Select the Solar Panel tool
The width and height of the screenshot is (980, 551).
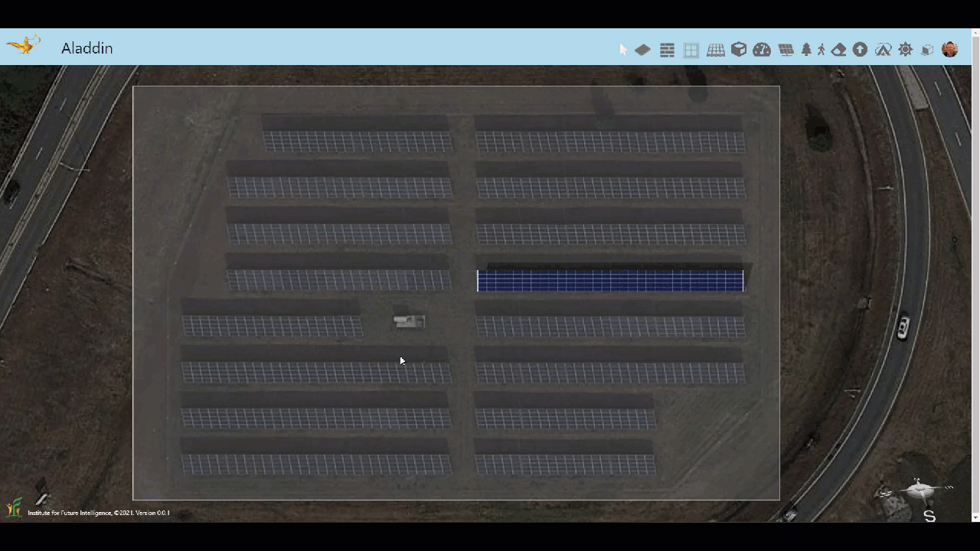click(786, 50)
